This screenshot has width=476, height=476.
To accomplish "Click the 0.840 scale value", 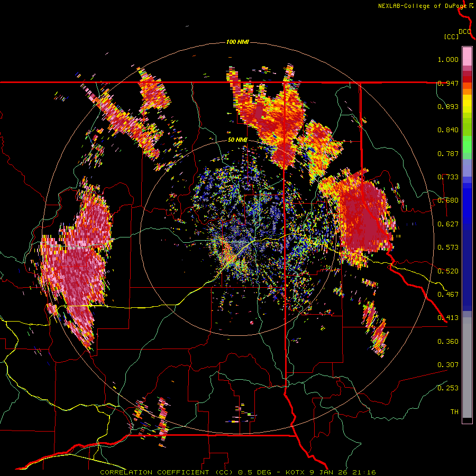I will [448, 130].
